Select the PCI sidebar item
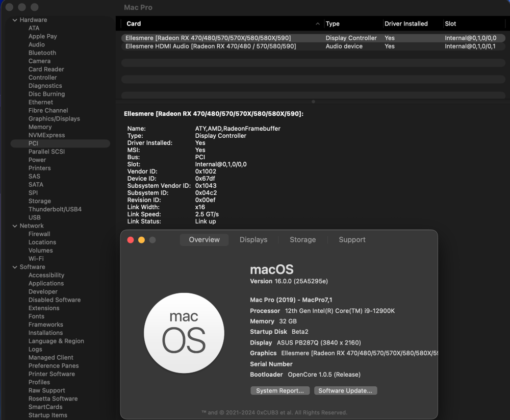 coord(60,143)
